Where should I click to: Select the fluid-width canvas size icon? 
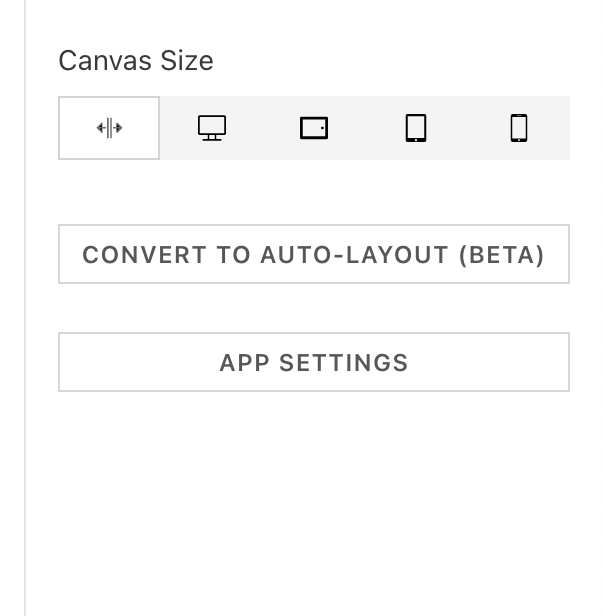tap(109, 128)
